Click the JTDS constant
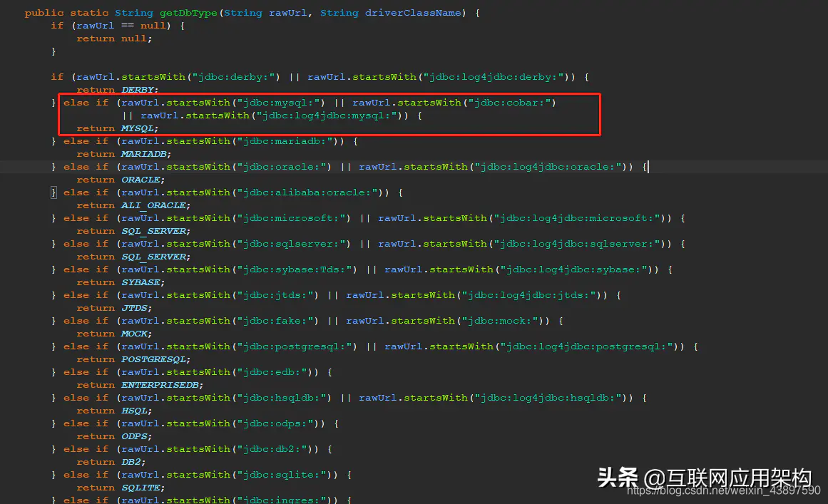 135,308
